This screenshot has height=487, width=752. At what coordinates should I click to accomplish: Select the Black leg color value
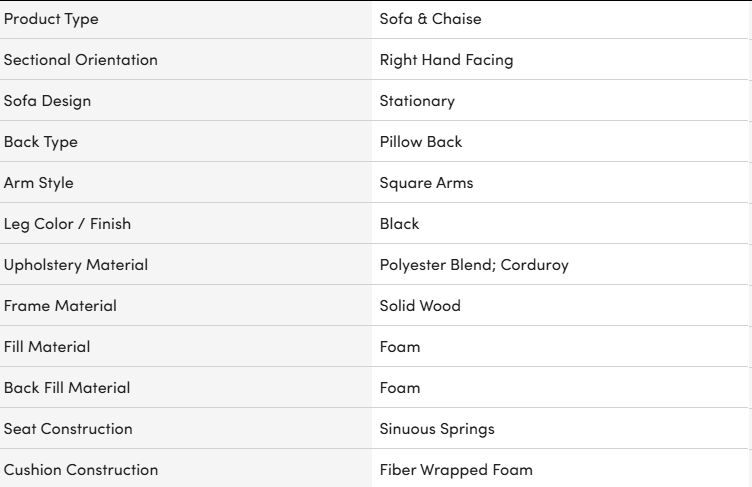399,224
